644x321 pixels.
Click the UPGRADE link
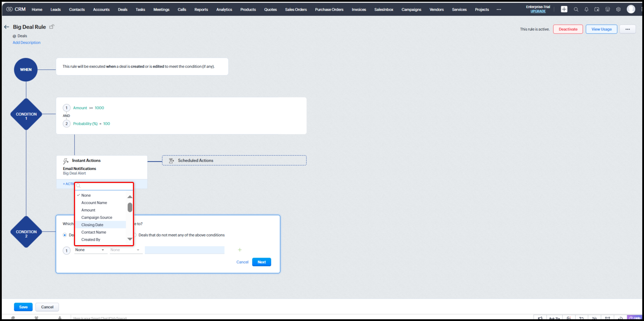pos(538,11)
